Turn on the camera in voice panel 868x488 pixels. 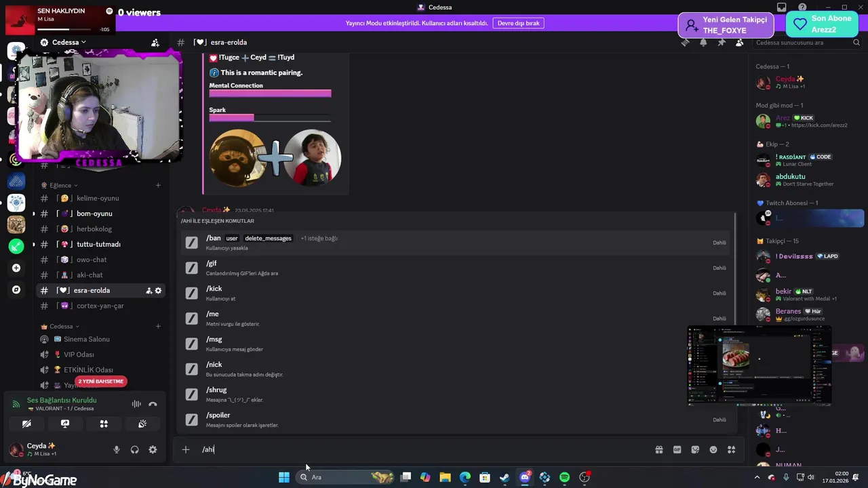tap(26, 424)
